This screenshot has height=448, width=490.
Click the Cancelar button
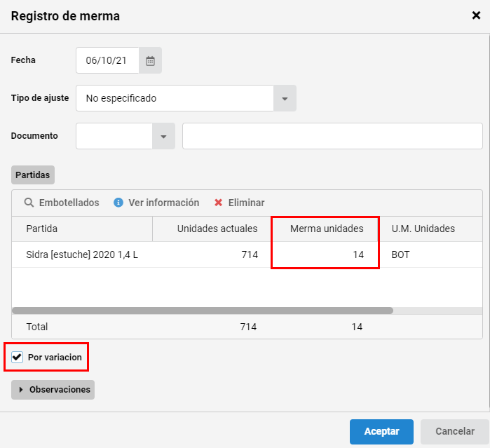(455, 431)
